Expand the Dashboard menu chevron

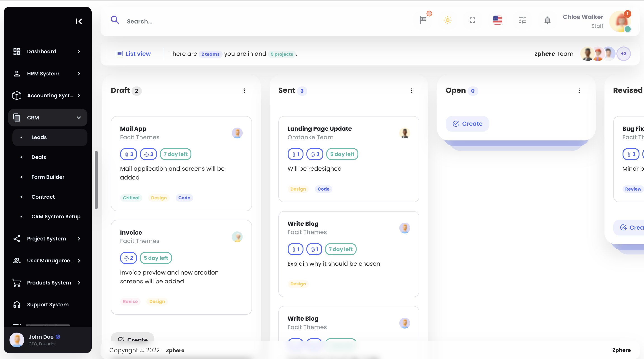(79, 51)
